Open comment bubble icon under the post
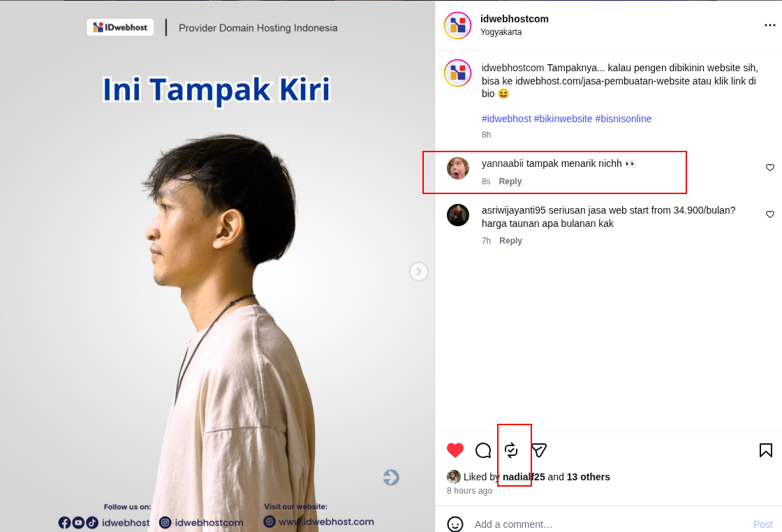The image size is (782, 532). click(482, 450)
